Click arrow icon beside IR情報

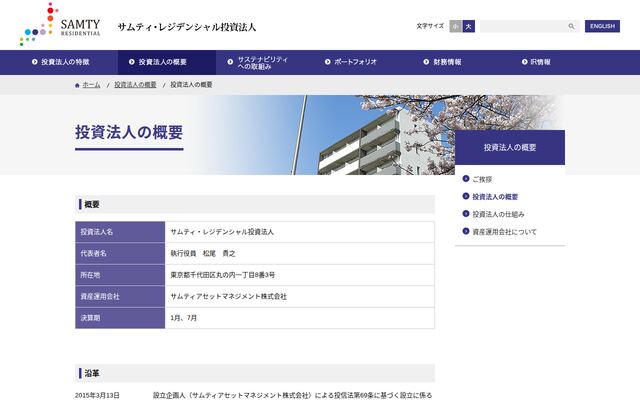click(524, 62)
